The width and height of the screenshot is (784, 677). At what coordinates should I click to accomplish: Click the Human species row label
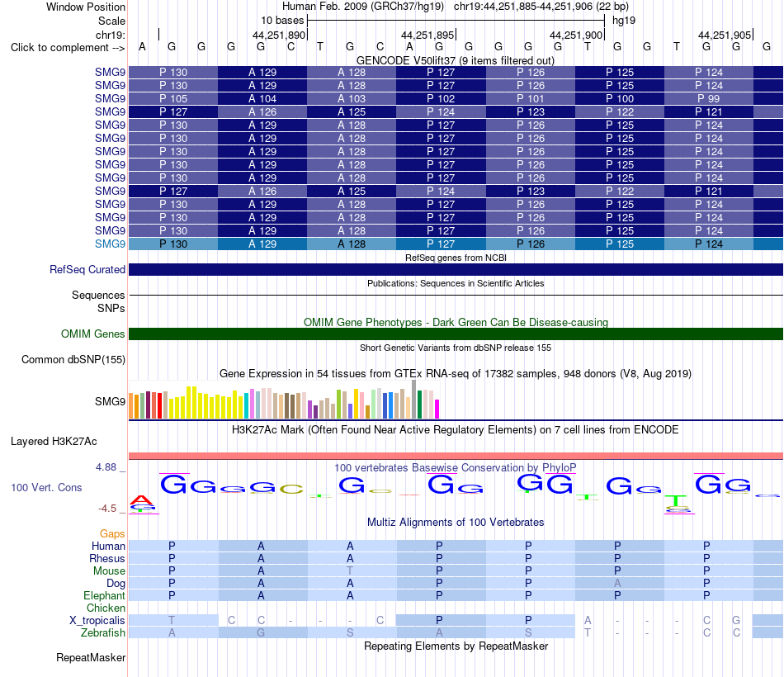point(108,546)
